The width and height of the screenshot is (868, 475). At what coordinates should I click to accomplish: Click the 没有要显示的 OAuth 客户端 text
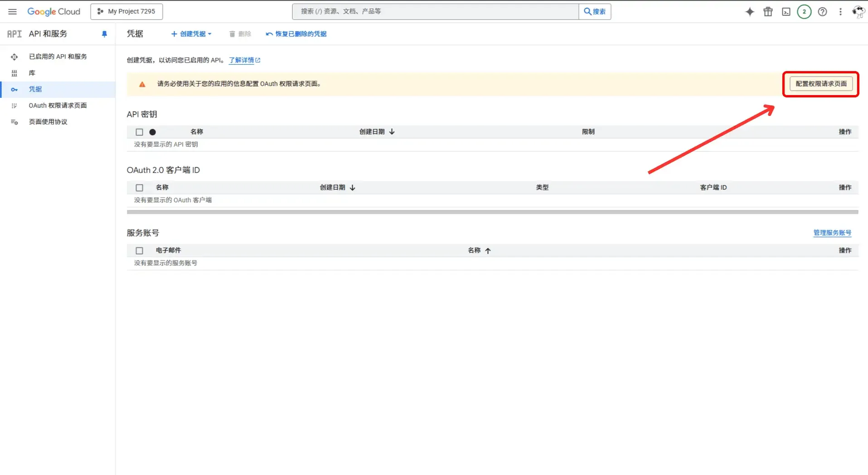coord(173,200)
